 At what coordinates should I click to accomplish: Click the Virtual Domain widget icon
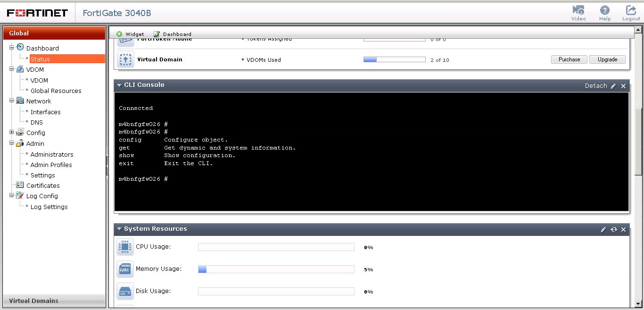click(x=125, y=59)
